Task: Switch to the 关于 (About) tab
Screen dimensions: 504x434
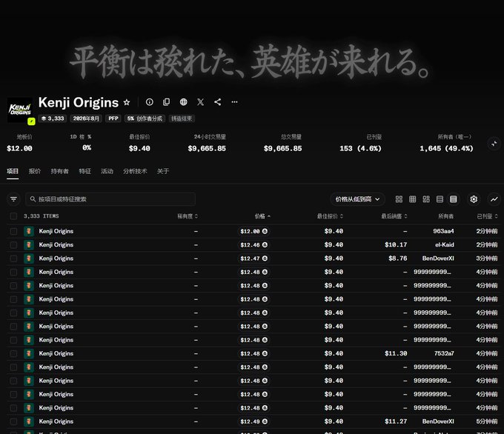Action: tap(163, 171)
